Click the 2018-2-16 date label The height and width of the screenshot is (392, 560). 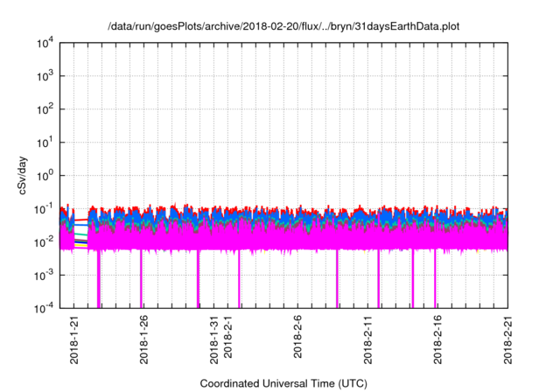[x=437, y=339]
